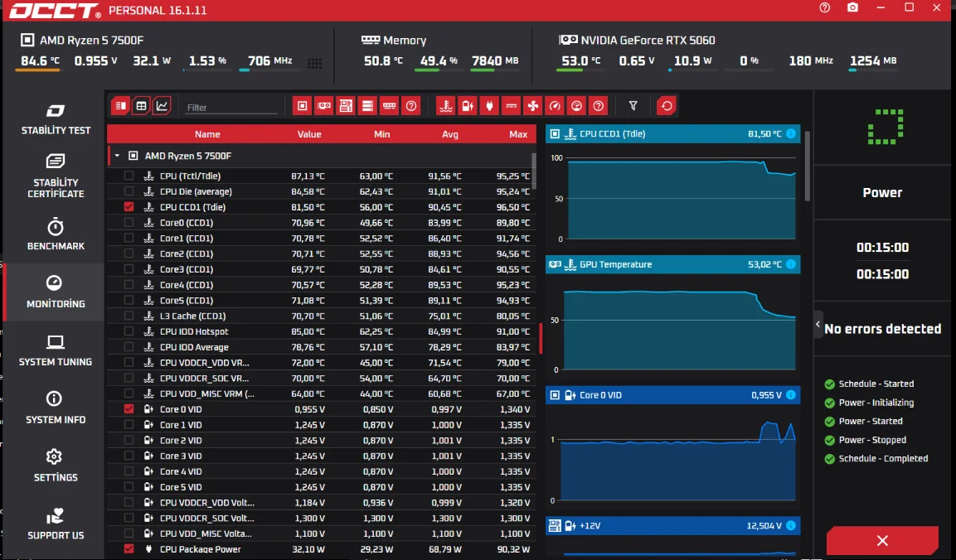Image resolution: width=956 pixels, height=560 pixels.
Task: Click the 'Power - Started' log entry
Action: coord(870,421)
